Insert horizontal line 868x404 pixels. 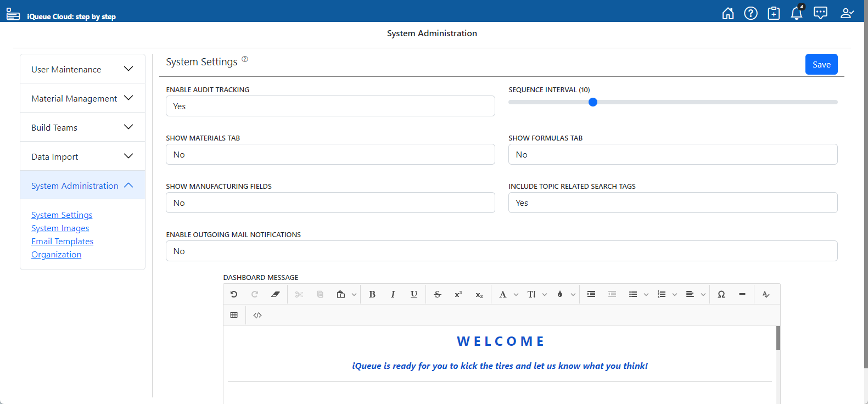742,294
